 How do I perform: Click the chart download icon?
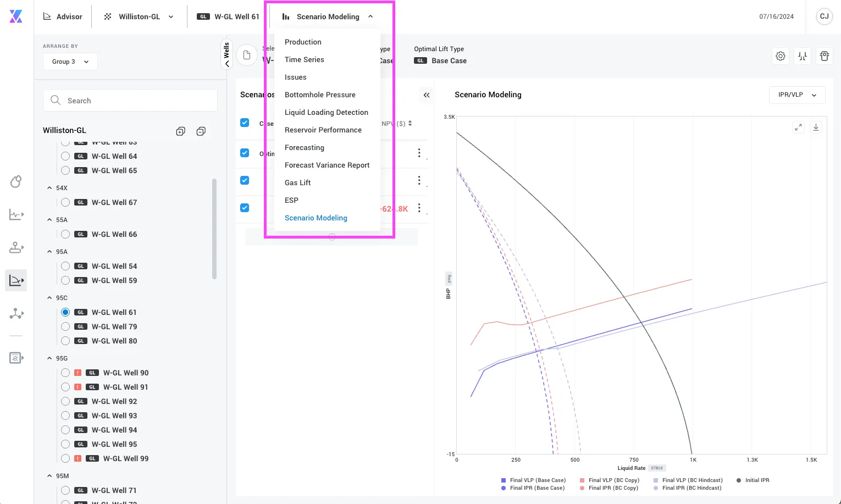pyautogui.click(x=816, y=127)
